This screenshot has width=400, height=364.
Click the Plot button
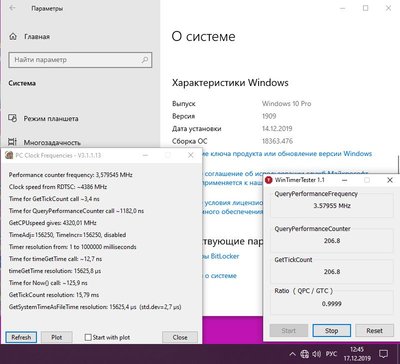tap(57, 337)
